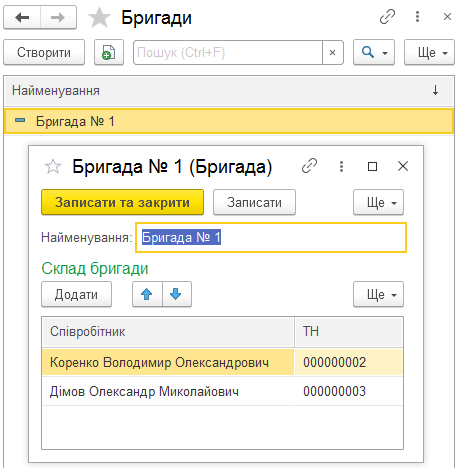Image resolution: width=457 pixels, height=468 pixels.
Task: Select the Бригада № 1 list row
Action: (x=229, y=121)
